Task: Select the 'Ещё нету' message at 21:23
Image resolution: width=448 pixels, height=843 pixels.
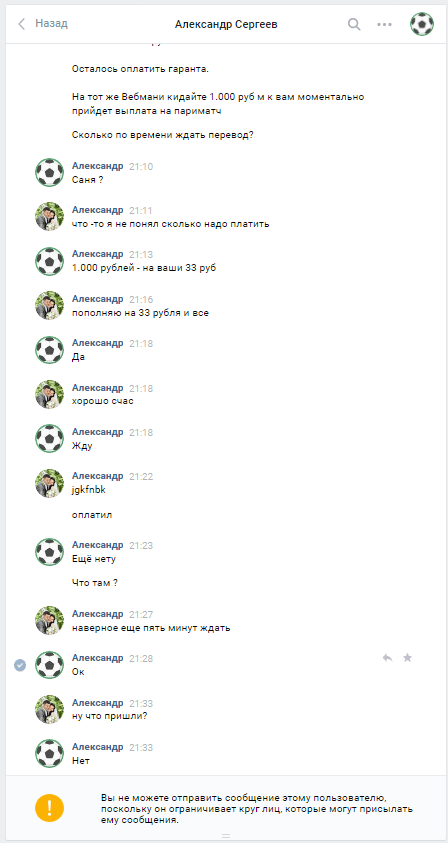Action: click(94, 559)
